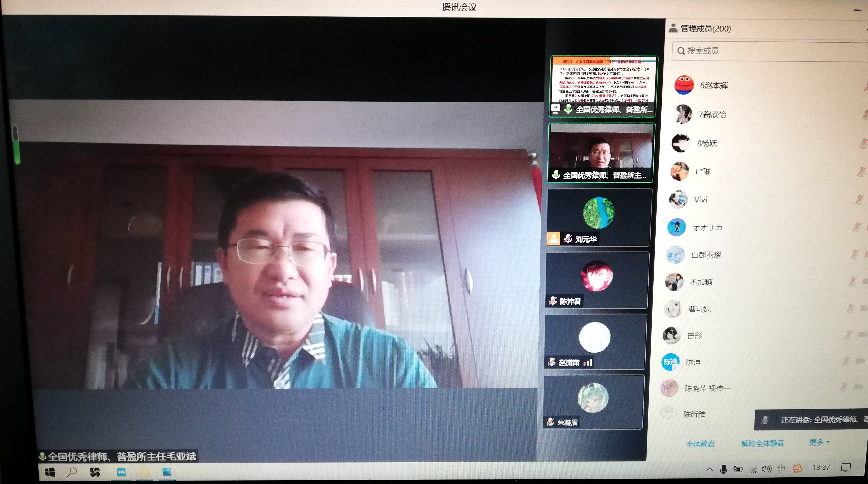Viewport: 868px width, 484px height.
Task: Click microphone icon on speaker camera thumbnail
Action: click(556, 175)
